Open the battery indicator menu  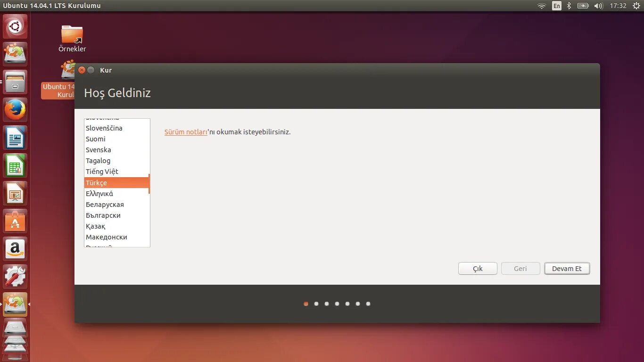(x=583, y=6)
